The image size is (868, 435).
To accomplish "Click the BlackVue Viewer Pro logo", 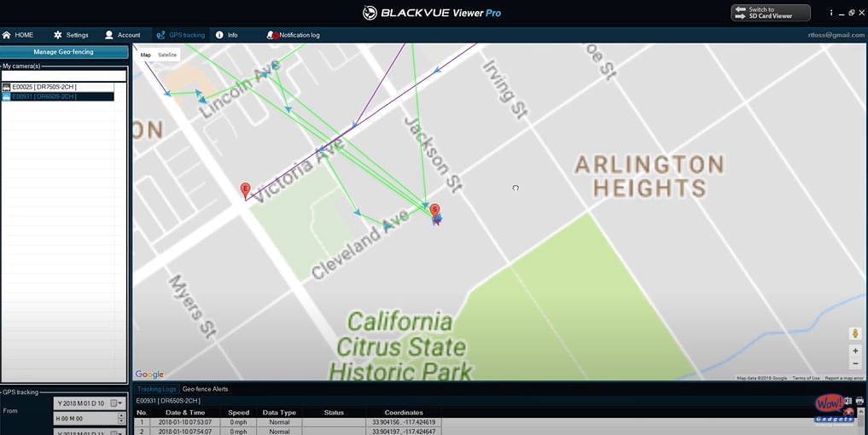I will tap(432, 13).
